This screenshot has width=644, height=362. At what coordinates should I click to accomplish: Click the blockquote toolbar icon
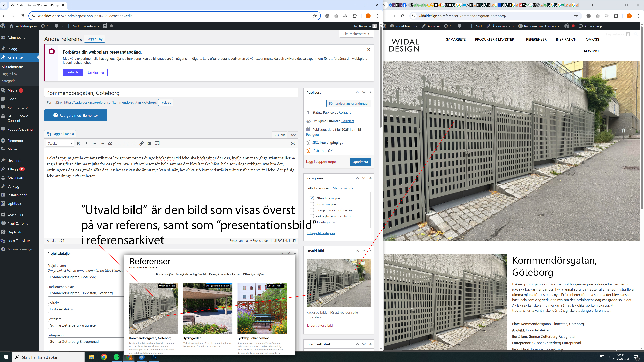(x=110, y=143)
